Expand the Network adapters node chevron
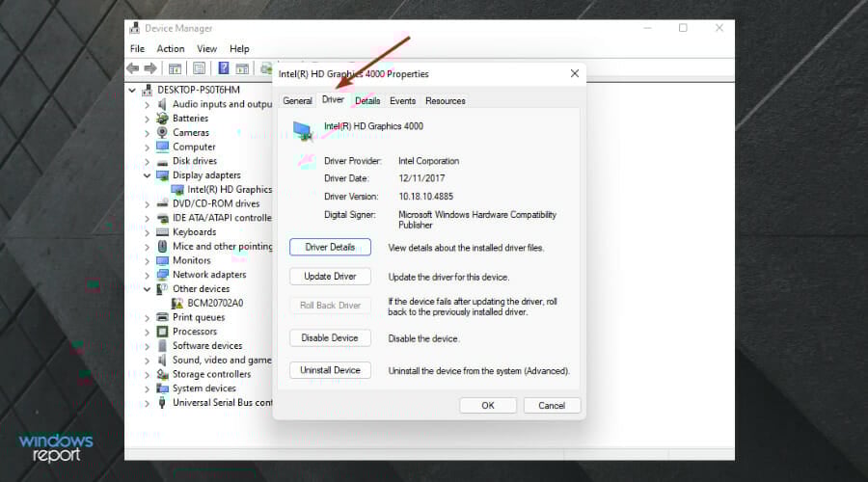The width and height of the screenshot is (868, 482). 147,275
